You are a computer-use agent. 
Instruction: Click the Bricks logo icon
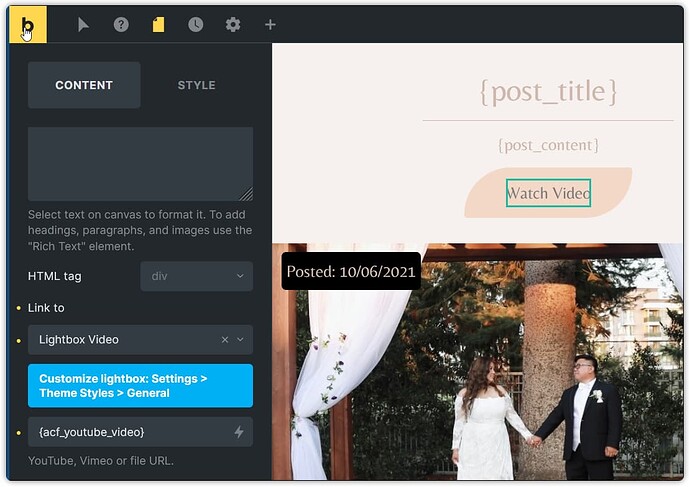click(28, 25)
